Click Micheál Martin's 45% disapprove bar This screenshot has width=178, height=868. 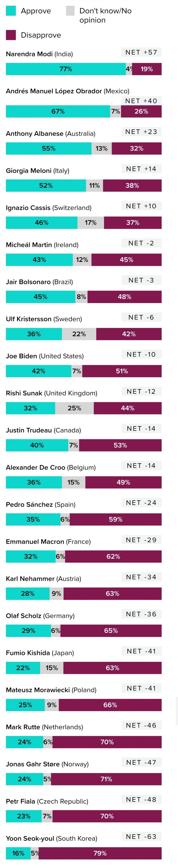[x=126, y=260]
